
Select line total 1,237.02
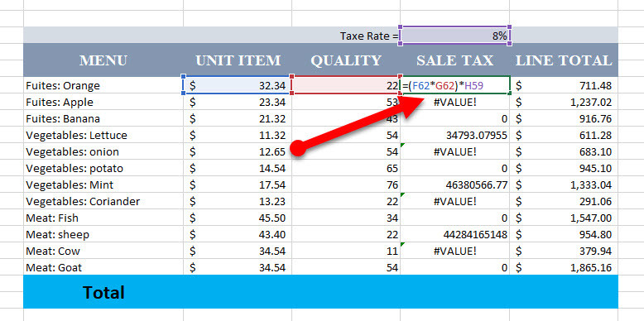(564, 102)
